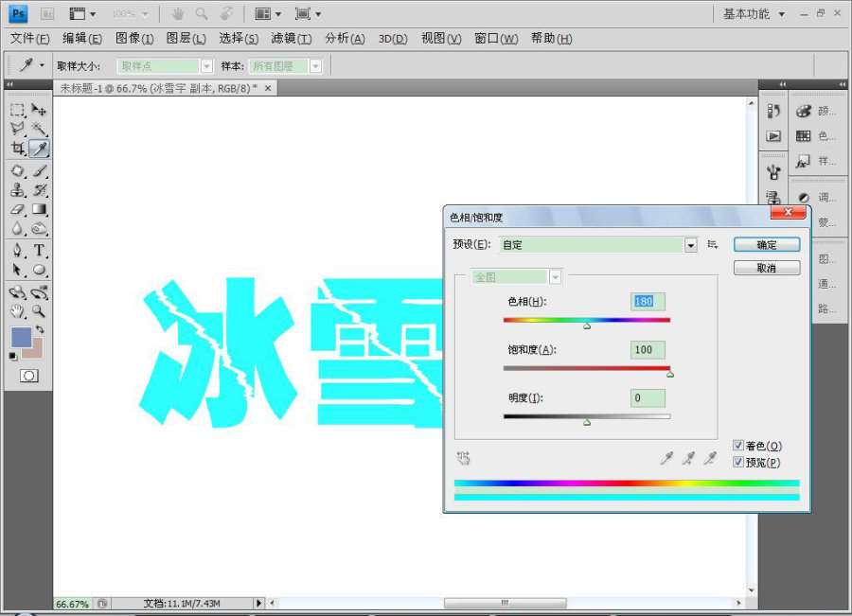Select the Zoom tool in toolbox
852x616 pixels.
pyautogui.click(x=40, y=310)
